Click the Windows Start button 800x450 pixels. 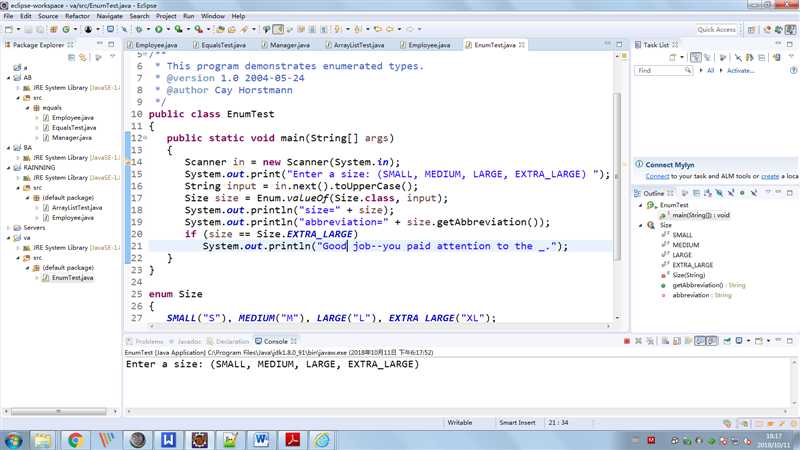pyautogui.click(x=13, y=440)
